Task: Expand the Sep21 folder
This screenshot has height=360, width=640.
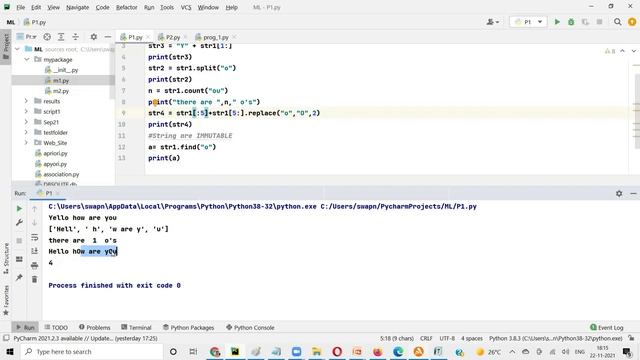Action: pos(27,122)
